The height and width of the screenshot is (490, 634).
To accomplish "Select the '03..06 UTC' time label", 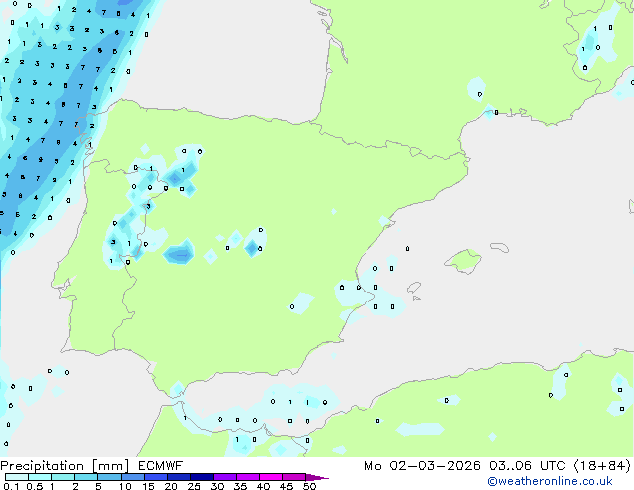I will [527, 466].
